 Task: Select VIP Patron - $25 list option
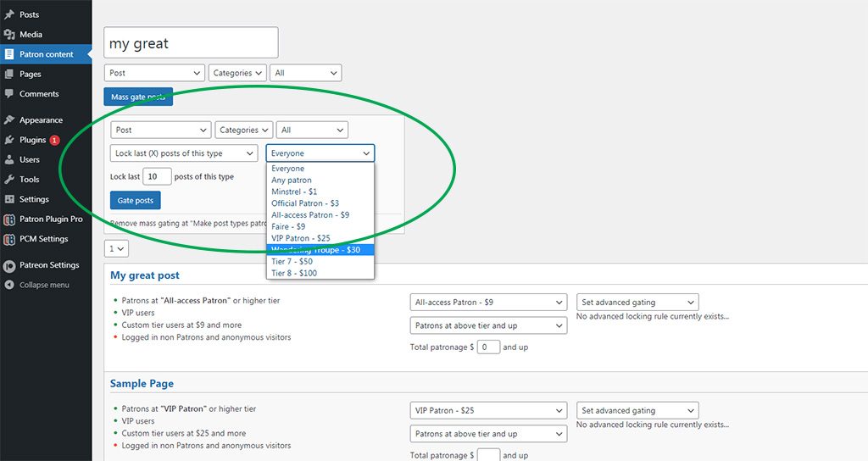[320, 238]
